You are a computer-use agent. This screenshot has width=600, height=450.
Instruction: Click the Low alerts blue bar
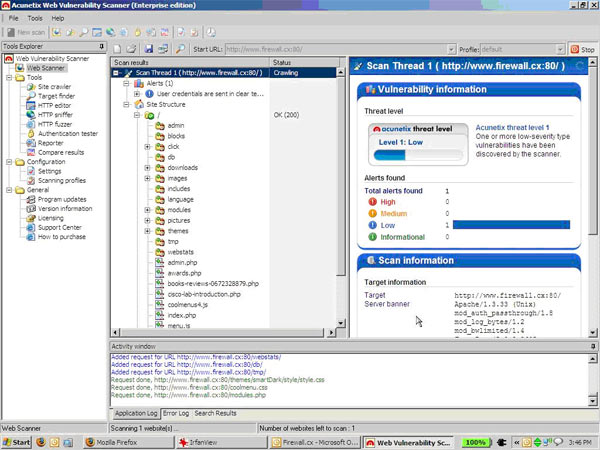pos(511,225)
